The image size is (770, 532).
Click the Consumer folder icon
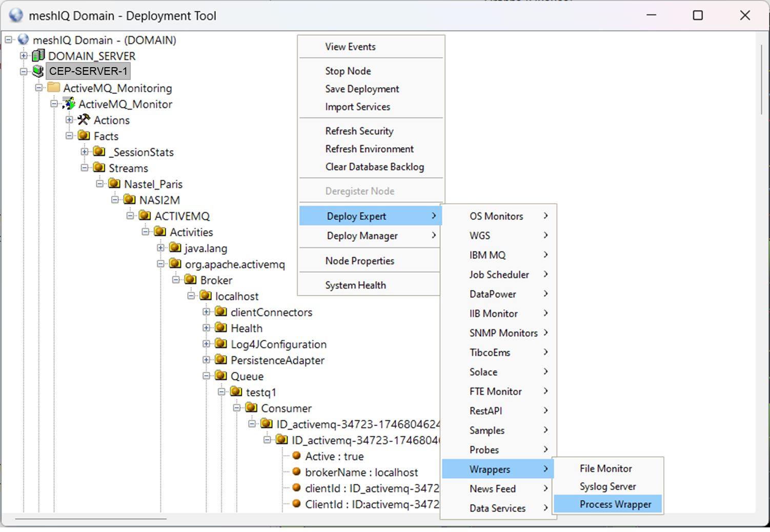252,407
